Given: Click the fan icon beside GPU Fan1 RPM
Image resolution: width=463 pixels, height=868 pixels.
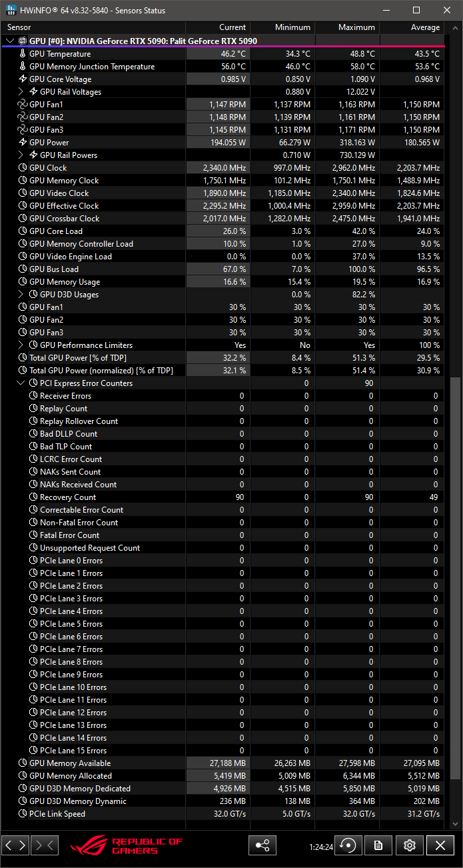Looking at the screenshot, I should tap(23, 105).
